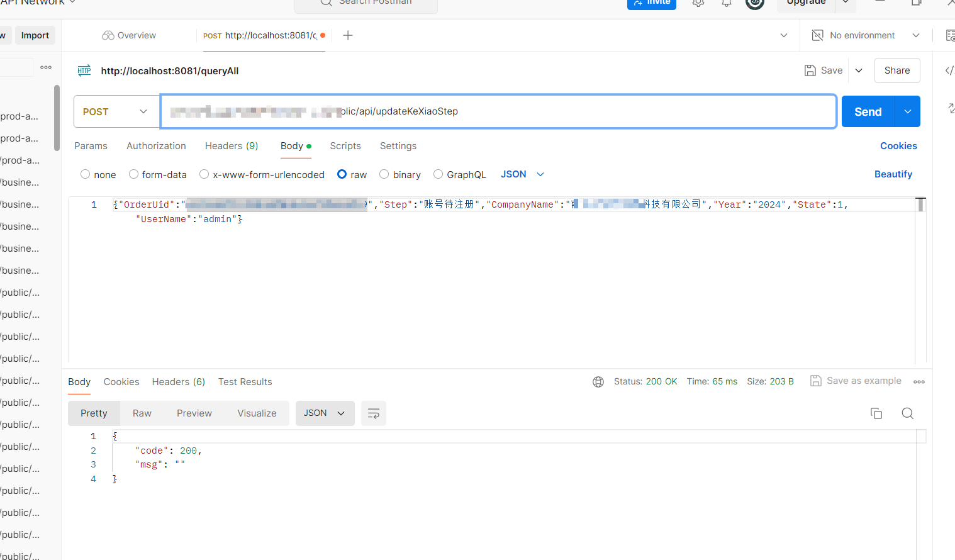The image size is (955, 560).
Task: Change response format JSON dropdown
Action: click(x=325, y=413)
